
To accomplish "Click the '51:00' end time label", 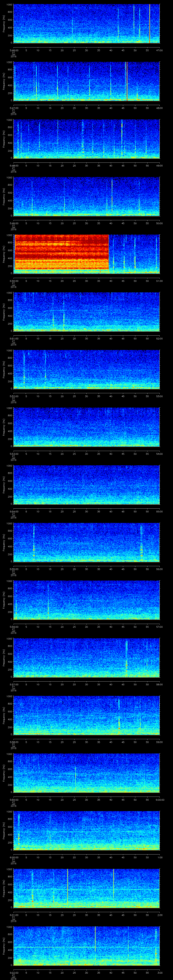I will point(159,281).
